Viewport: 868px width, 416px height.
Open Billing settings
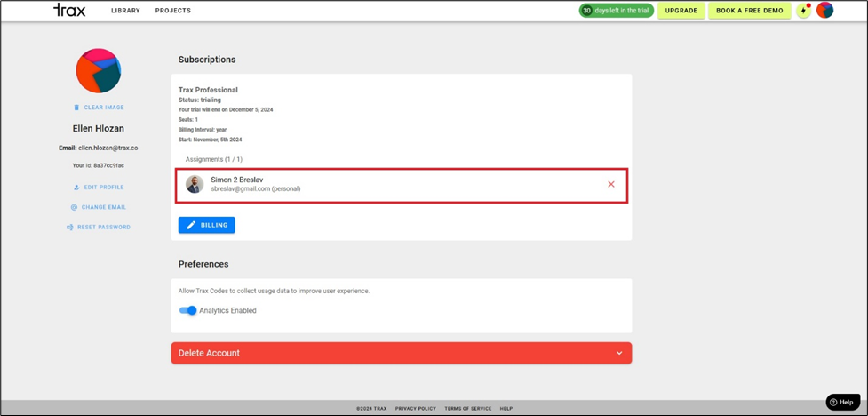[x=206, y=225]
